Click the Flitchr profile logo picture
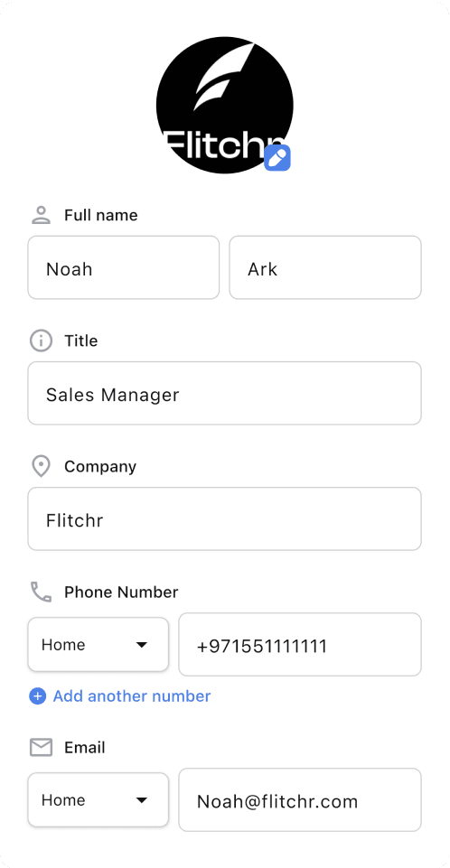Viewport: 450px width, 868px height. pos(224,105)
